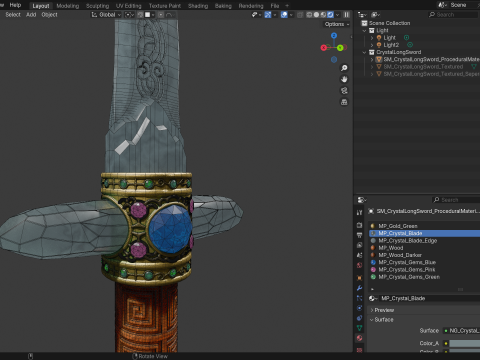Open the viewport Object menu
Image resolution: width=480 pixels, height=360 pixels.
tap(49, 15)
